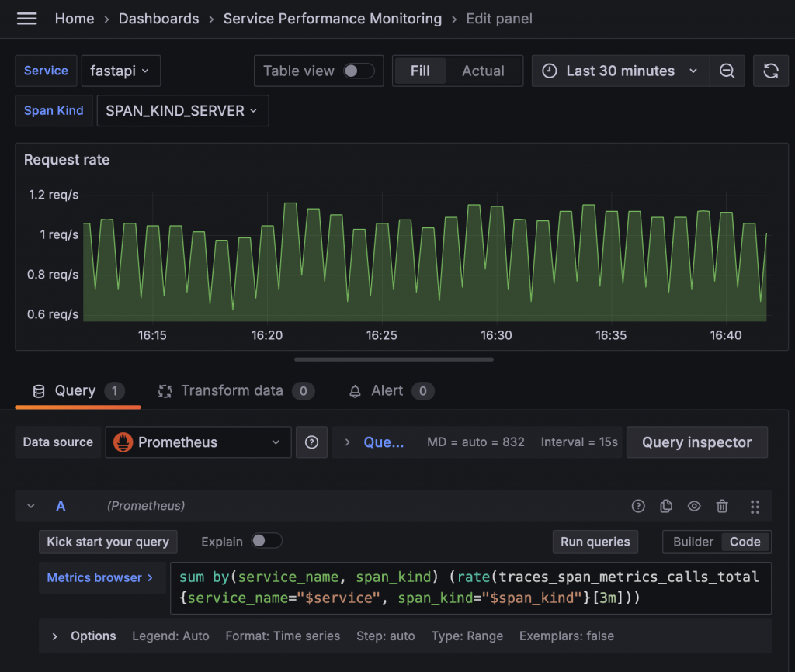This screenshot has height=672, width=795.
Task: Open the fastapi Service dropdown
Action: point(121,71)
